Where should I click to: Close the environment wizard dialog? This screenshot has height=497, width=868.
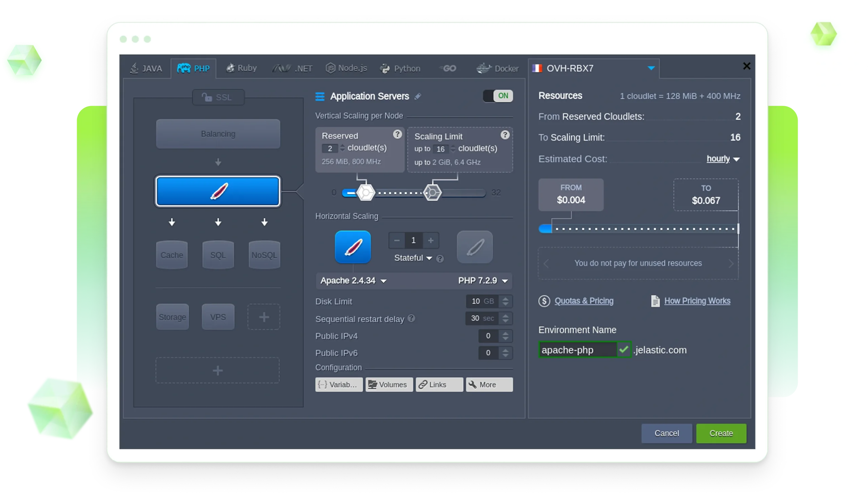pos(747,66)
